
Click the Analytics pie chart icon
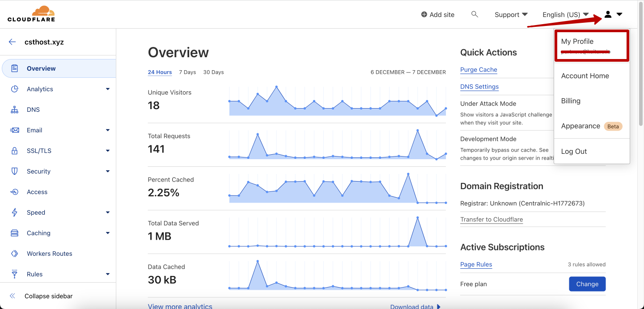click(x=15, y=89)
